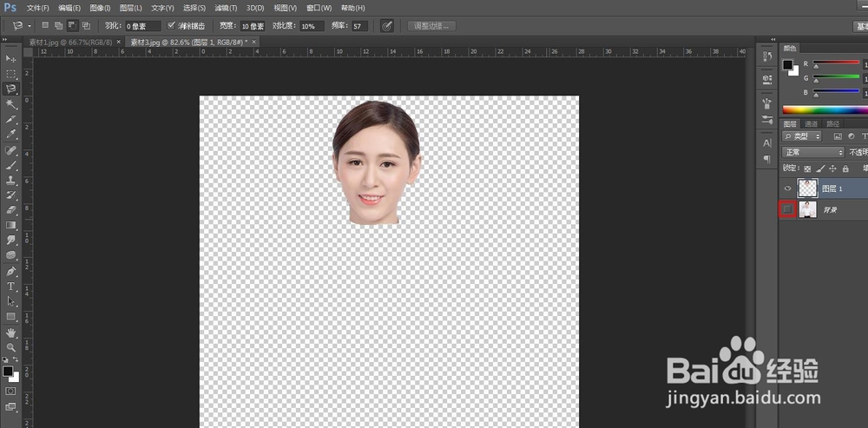Image resolution: width=868 pixels, height=428 pixels.
Task: Open the History panel icon
Action: click(767, 56)
